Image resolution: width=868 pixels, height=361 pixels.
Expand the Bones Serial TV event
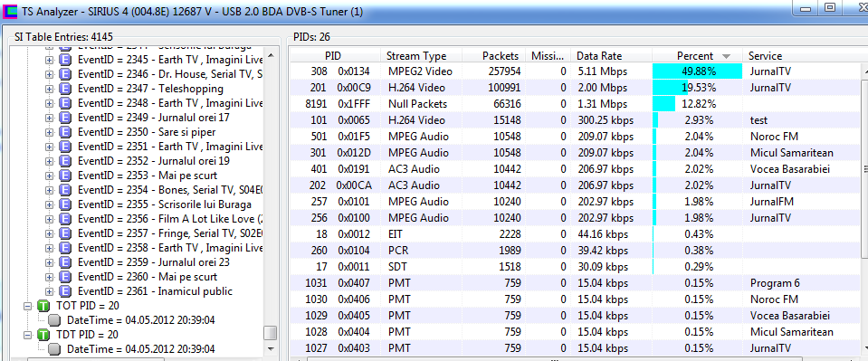click(x=49, y=190)
